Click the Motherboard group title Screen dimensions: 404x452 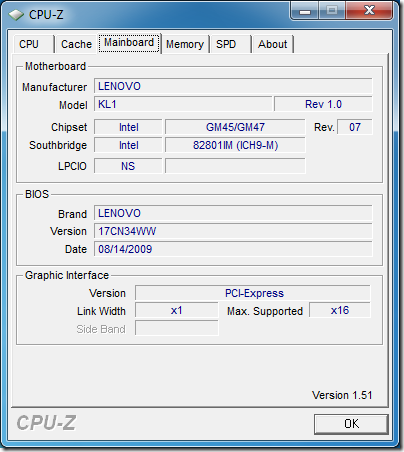55,66
